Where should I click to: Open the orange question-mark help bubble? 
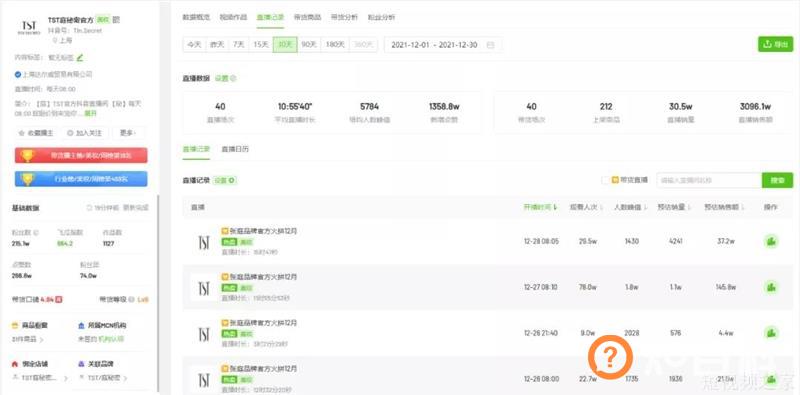pyautogui.click(x=610, y=357)
